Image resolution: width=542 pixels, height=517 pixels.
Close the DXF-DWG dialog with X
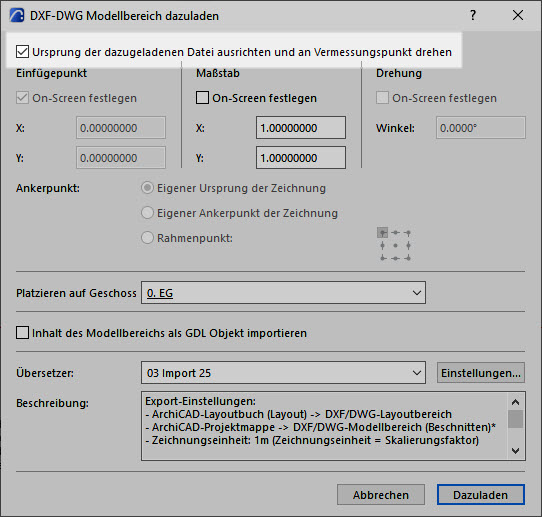[517, 15]
